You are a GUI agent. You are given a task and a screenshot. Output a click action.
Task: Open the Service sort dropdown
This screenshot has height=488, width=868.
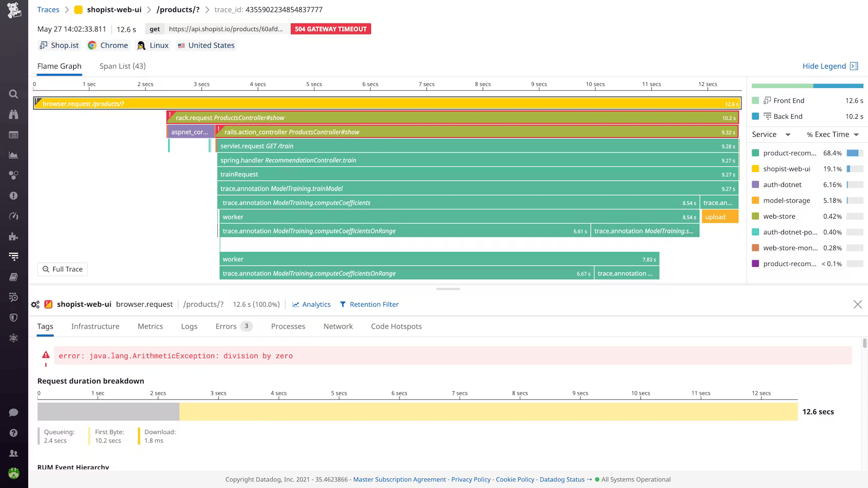click(771, 134)
